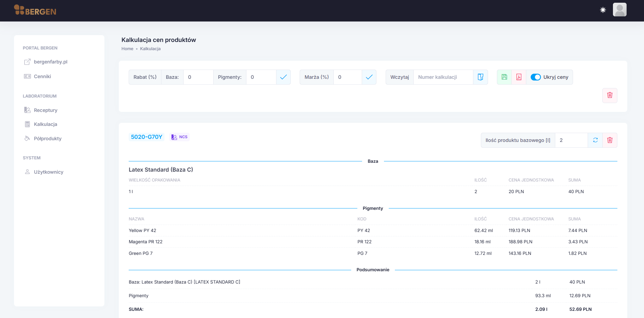Delete entire calculation with trash icon
This screenshot has width=644, height=318.
(610, 95)
